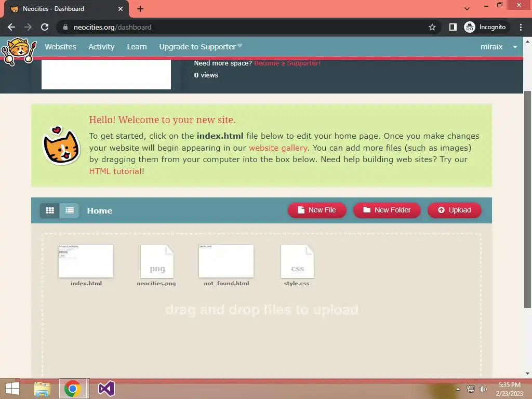The image size is (532, 399).
Task: Click the volume speaker tray icon
Action: point(483,389)
